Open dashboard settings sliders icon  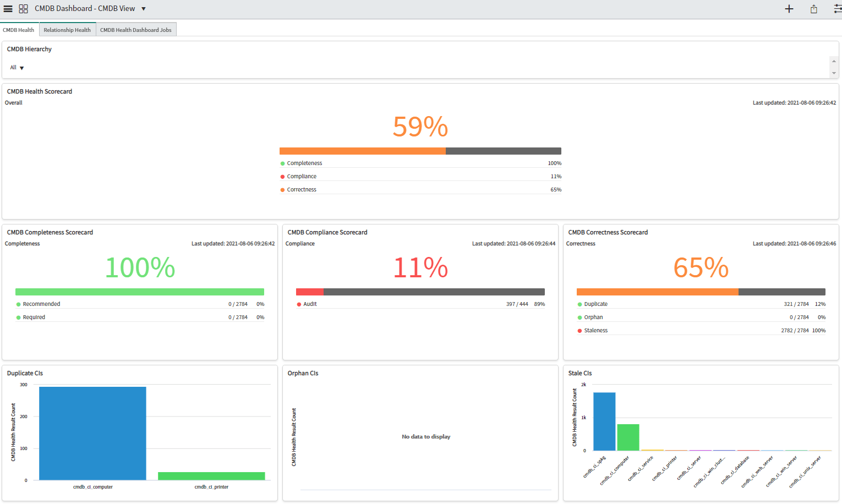838,9
